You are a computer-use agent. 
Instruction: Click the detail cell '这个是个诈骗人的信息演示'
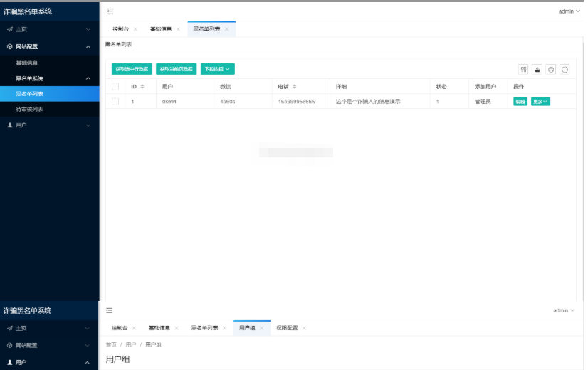coord(368,102)
